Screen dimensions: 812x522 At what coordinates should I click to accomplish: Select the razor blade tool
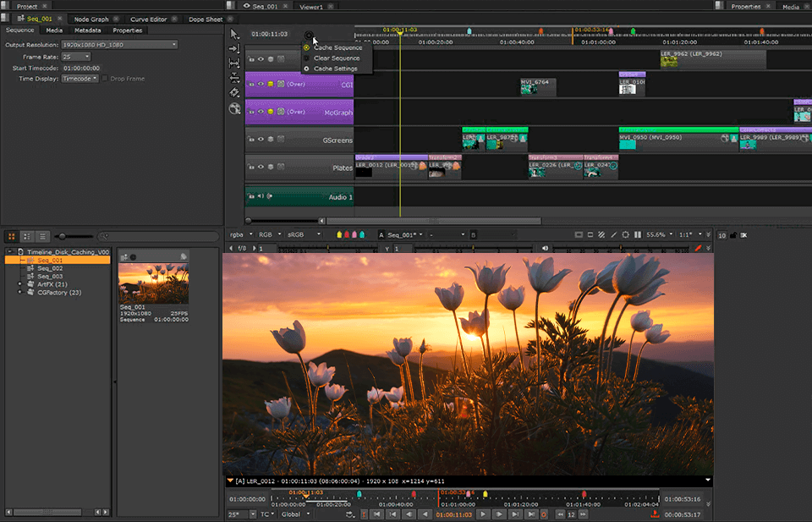point(234,92)
